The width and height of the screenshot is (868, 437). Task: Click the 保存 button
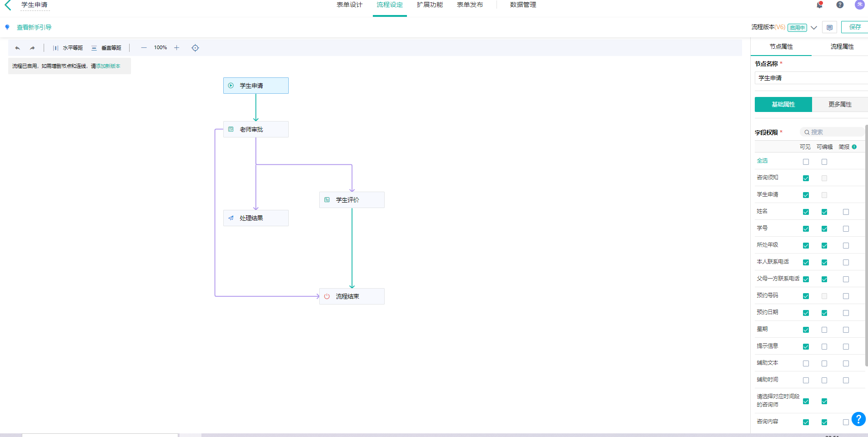tap(855, 27)
